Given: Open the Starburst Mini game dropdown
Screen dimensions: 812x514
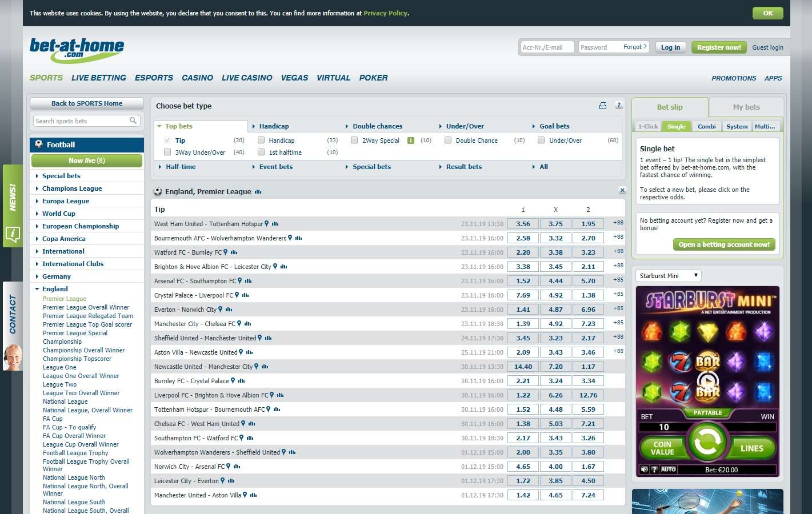Looking at the screenshot, I should point(669,276).
